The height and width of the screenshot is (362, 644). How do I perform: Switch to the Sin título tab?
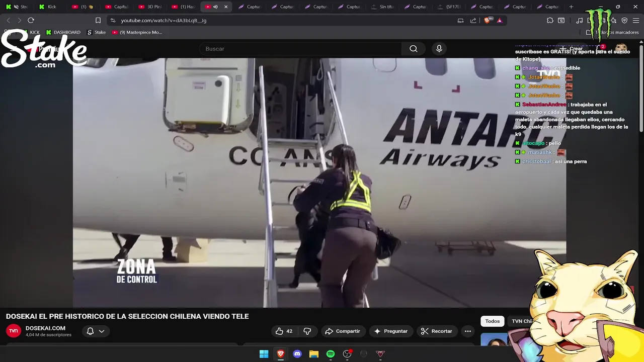382,7
